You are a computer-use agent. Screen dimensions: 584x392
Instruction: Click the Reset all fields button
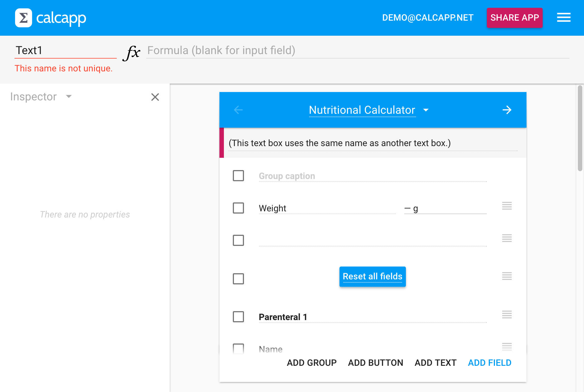click(372, 276)
